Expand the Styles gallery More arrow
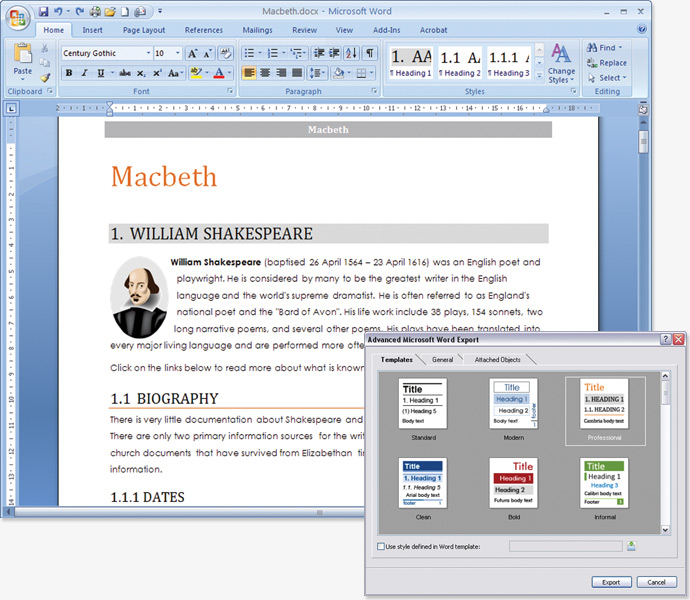This screenshot has height=600, width=690. 539,76
